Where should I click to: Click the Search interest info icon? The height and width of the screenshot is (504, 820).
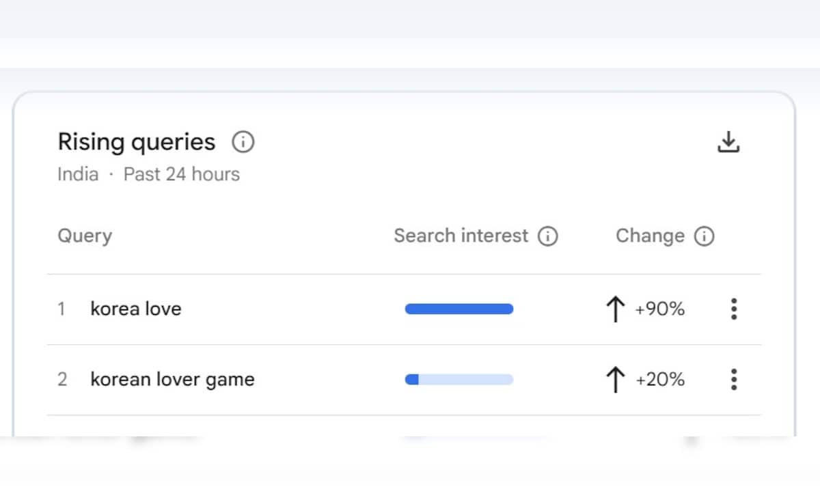[547, 236]
